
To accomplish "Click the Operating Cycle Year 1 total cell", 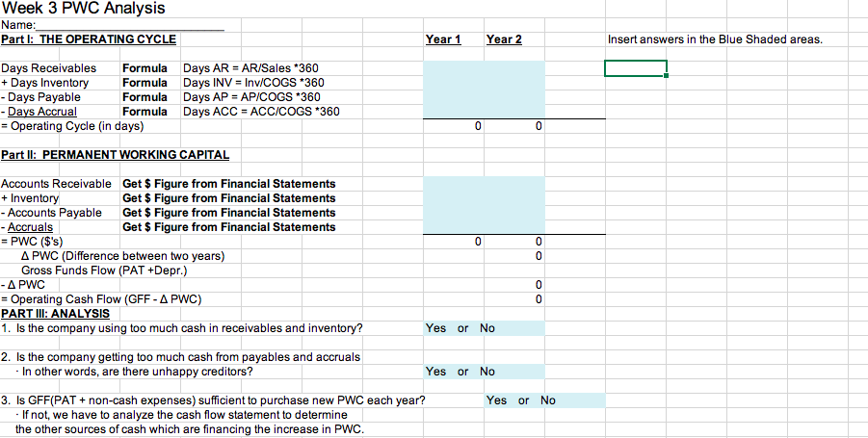I will (454, 126).
